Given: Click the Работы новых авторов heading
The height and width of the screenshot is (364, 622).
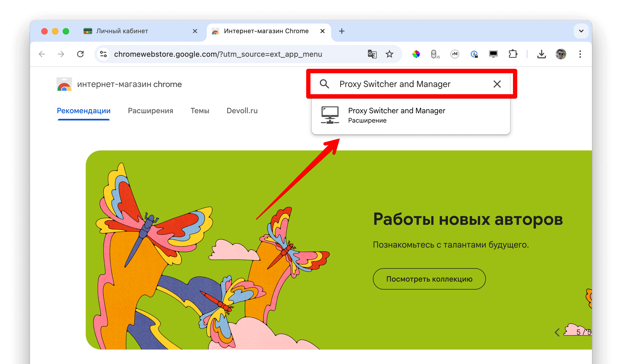Looking at the screenshot, I should tap(468, 219).
